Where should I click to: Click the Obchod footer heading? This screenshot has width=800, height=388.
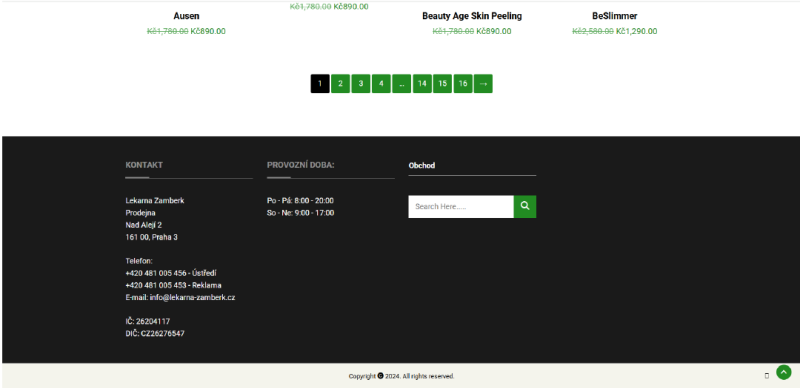pyautogui.click(x=421, y=165)
